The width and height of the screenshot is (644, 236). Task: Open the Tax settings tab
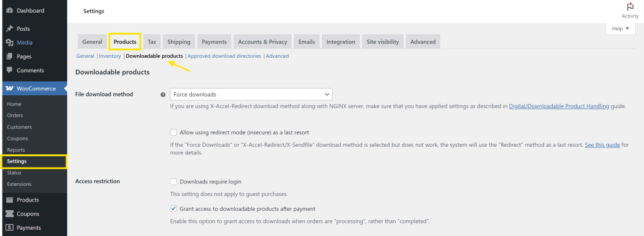tap(152, 42)
